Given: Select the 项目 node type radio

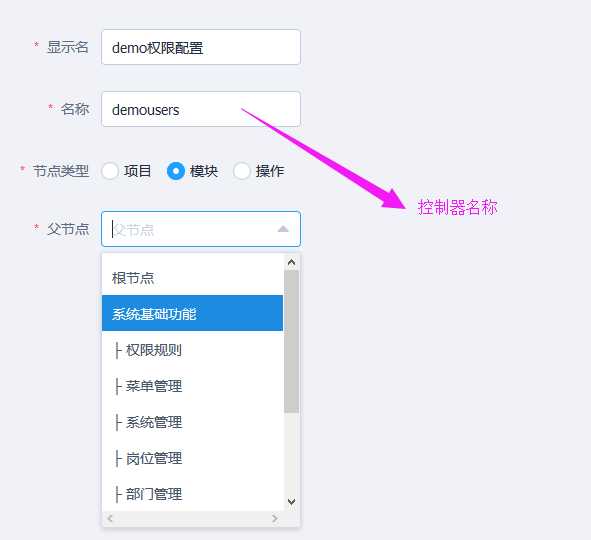Looking at the screenshot, I should point(110,171).
